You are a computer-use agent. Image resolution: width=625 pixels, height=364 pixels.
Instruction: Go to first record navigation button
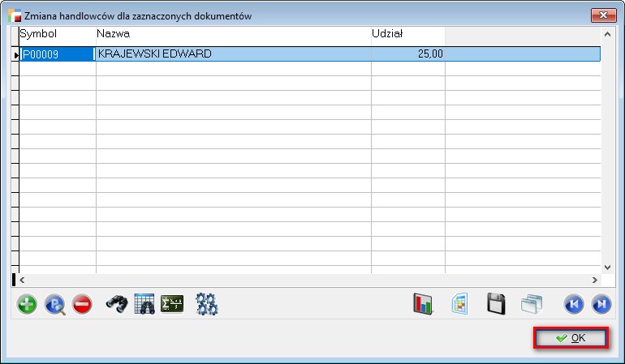coord(574,305)
